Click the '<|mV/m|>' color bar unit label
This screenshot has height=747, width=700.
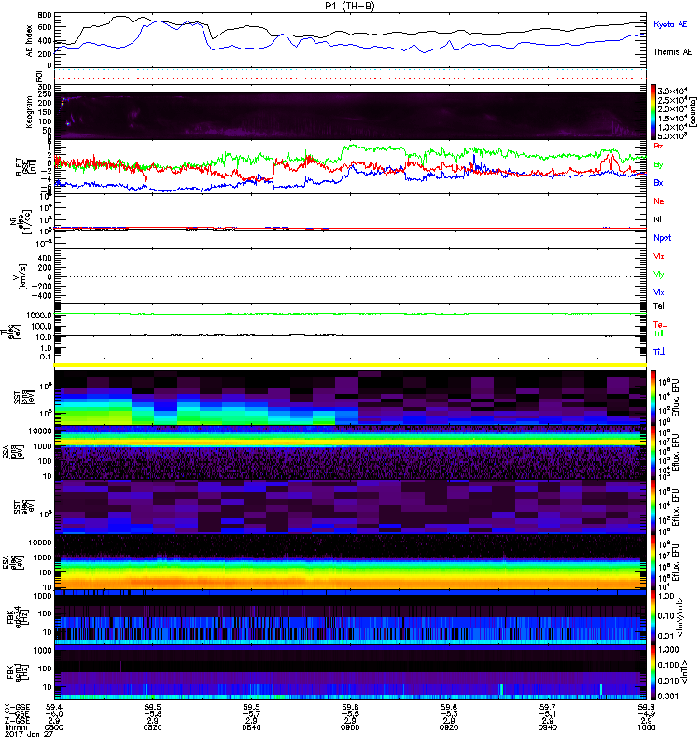pos(682,616)
